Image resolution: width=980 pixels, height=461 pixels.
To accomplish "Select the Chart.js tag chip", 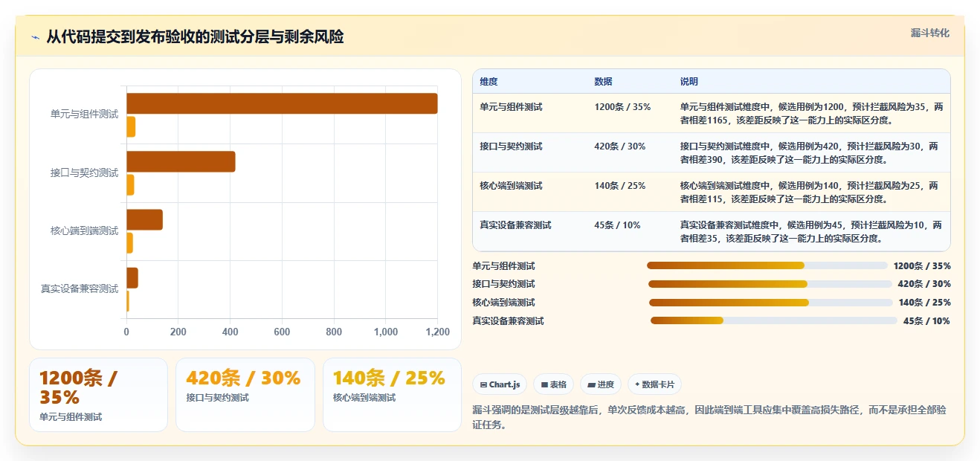I will (500, 384).
